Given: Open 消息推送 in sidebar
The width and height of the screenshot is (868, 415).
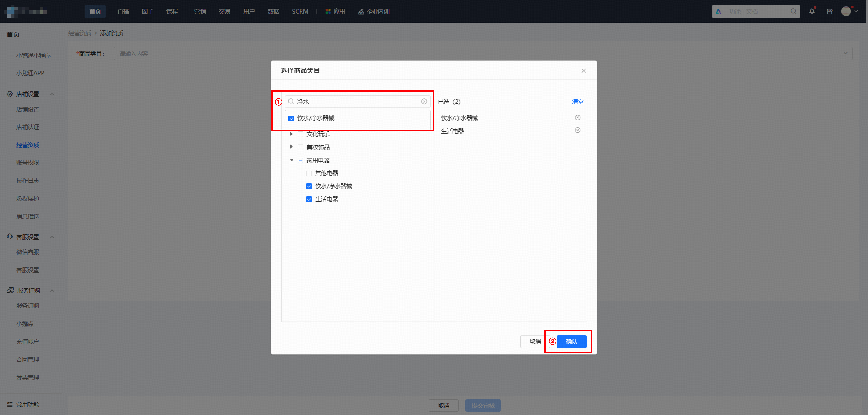Looking at the screenshot, I should point(28,216).
